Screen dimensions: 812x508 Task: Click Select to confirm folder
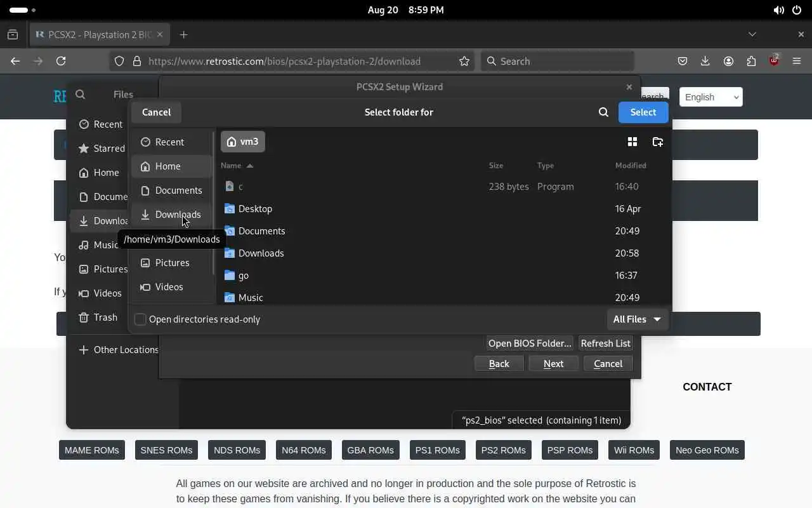[643, 112]
